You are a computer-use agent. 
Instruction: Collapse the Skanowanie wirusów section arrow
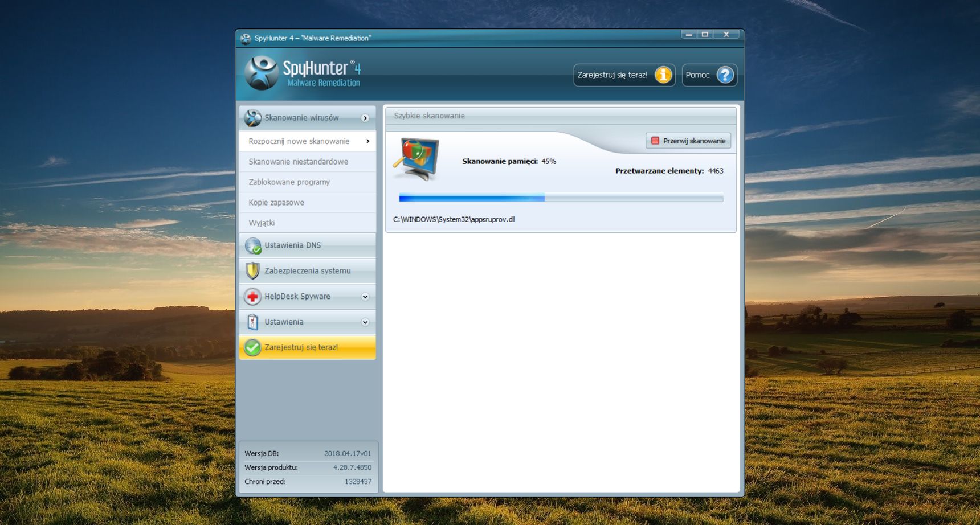[365, 118]
